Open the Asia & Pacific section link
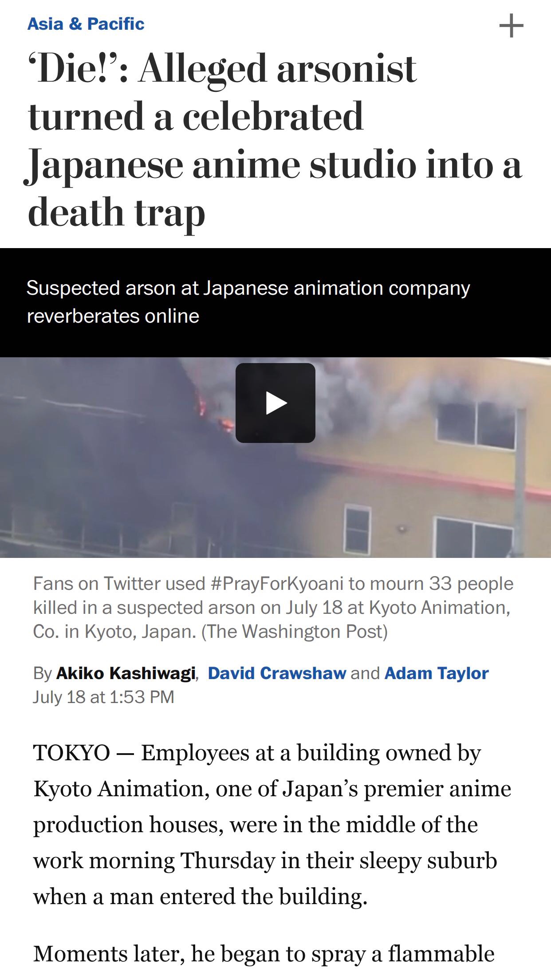Screen dimensions: 551x980 tap(86, 24)
